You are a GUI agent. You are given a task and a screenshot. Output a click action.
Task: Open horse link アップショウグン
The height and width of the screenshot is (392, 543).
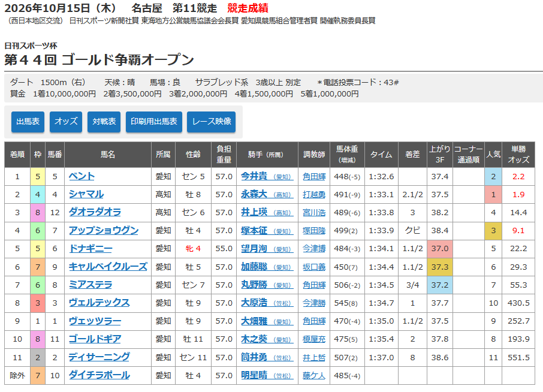click(104, 230)
